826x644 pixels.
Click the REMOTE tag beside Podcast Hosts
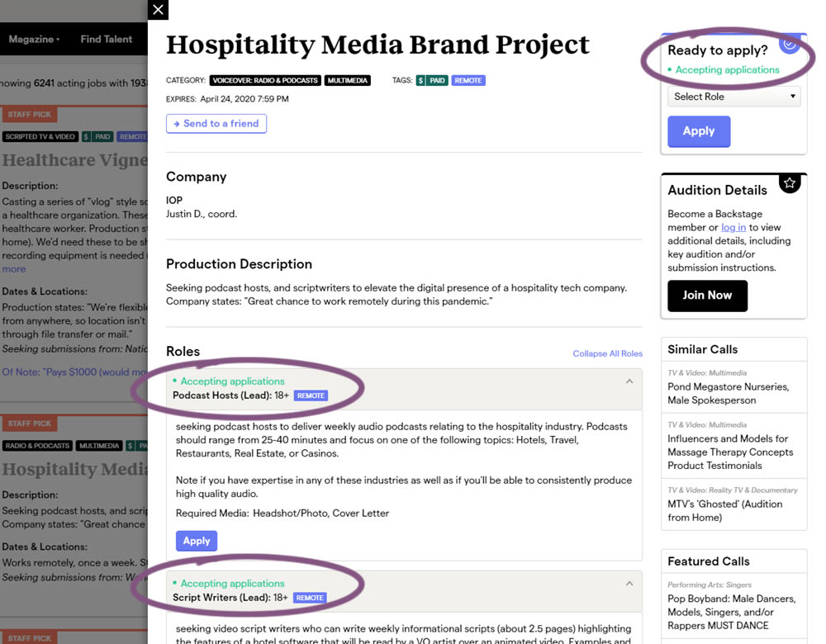(x=311, y=395)
